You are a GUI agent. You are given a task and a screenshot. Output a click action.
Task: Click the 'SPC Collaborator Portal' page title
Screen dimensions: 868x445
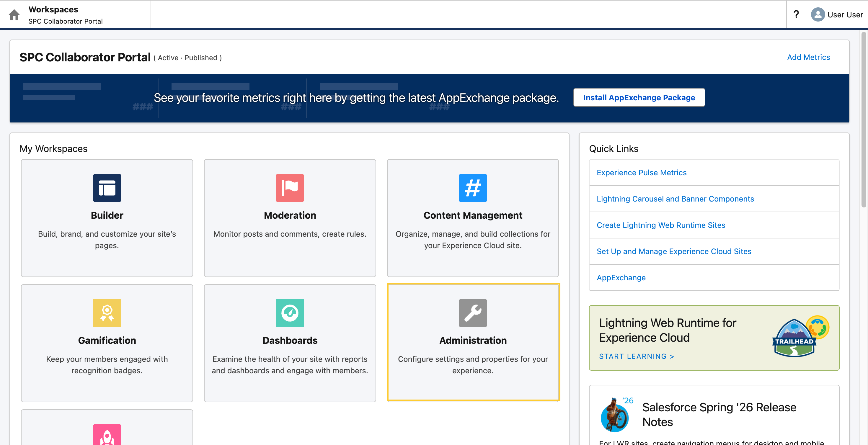tap(85, 57)
